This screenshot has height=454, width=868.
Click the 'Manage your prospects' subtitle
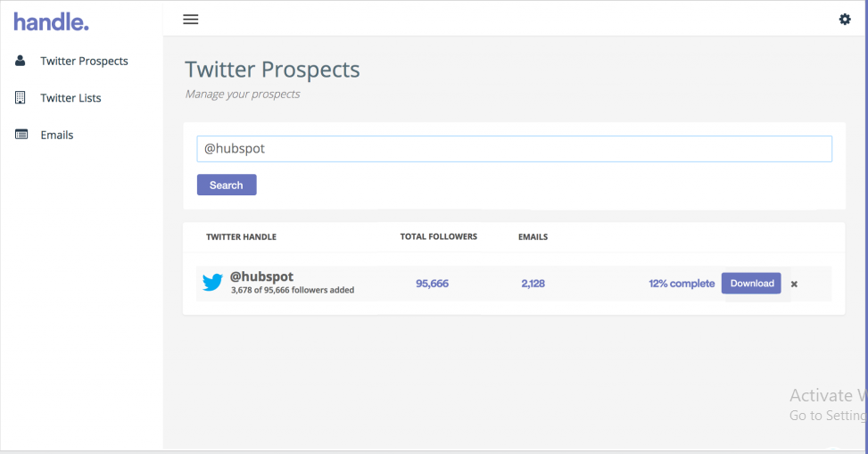(243, 95)
